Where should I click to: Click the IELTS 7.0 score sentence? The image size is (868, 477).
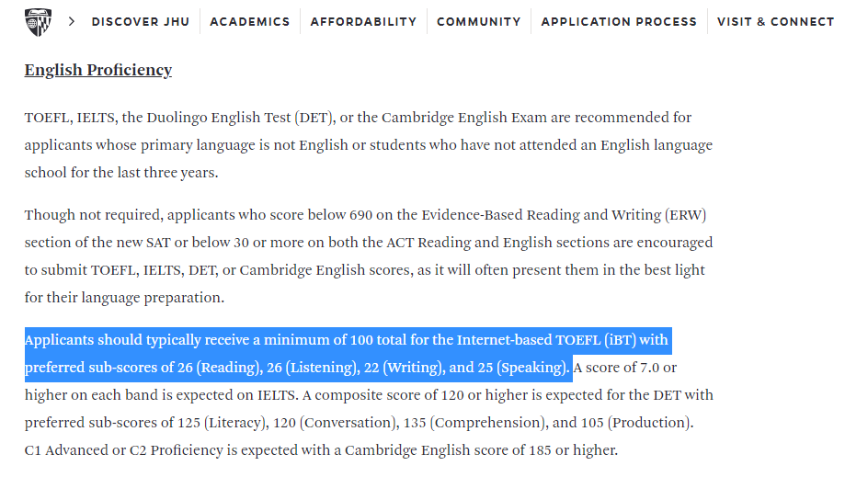pyautogui.click(x=368, y=381)
